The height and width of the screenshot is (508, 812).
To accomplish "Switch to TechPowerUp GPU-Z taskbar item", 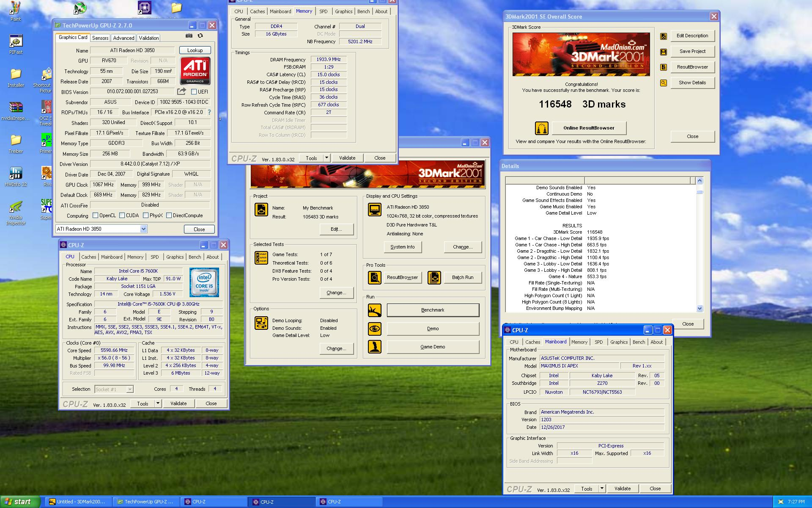I will [x=146, y=502].
